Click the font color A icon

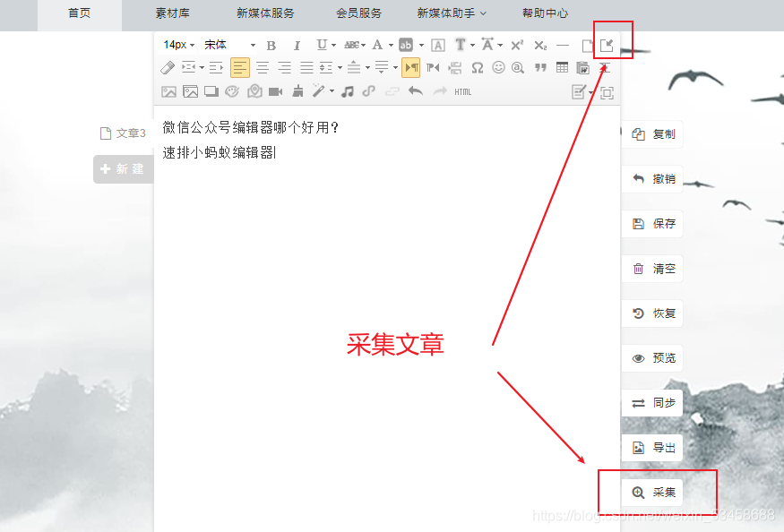[377, 45]
